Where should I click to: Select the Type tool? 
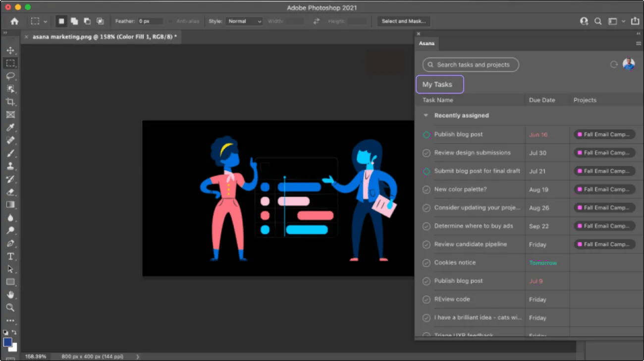[x=10, y=256]
